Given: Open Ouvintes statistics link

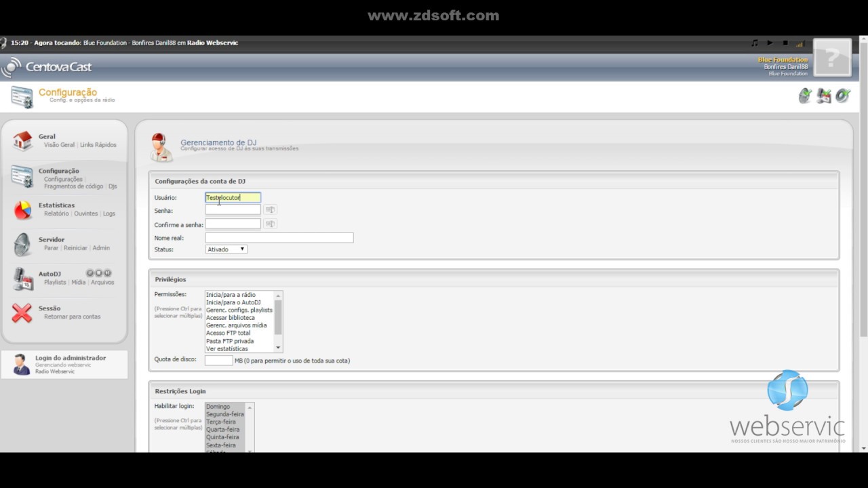Looking at the screenshot, I should 86,213.
